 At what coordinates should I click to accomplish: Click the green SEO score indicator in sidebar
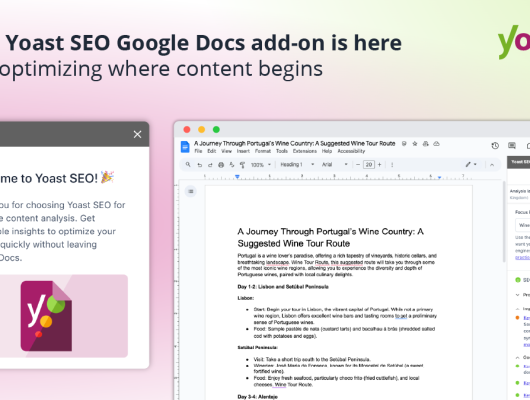(517, 280)
